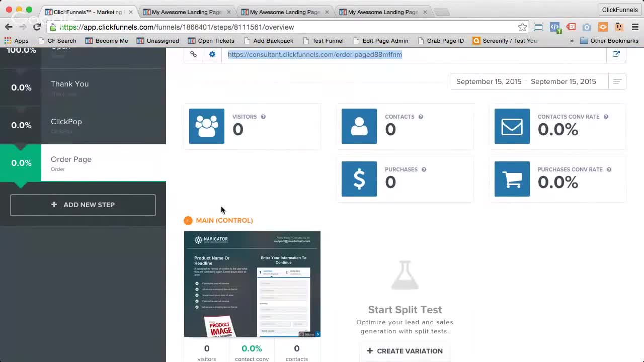This screenshot has height=362, width=644.
Task: Switch to third My Awesome Landing Page tab
Action: pos(285,12)
